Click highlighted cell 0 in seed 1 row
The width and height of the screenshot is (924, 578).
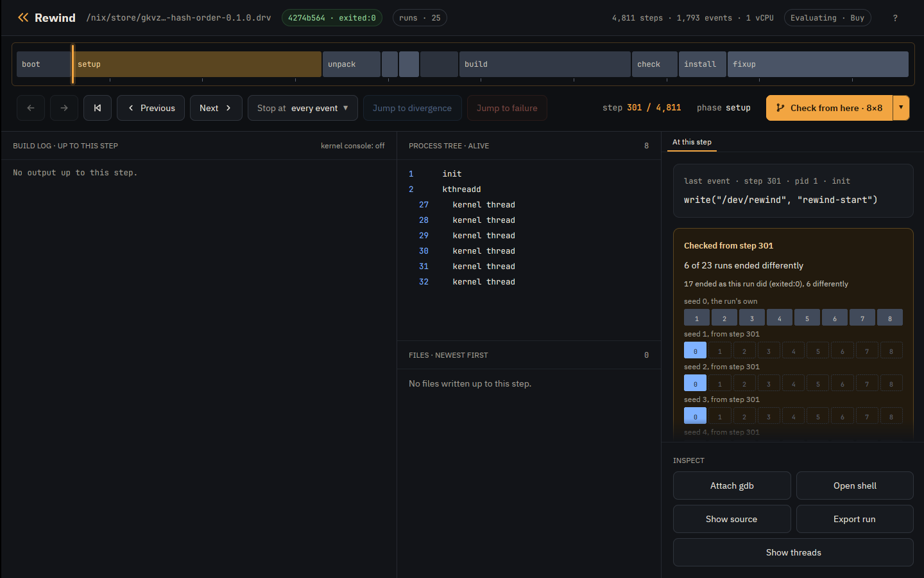(x=695, y=351)
